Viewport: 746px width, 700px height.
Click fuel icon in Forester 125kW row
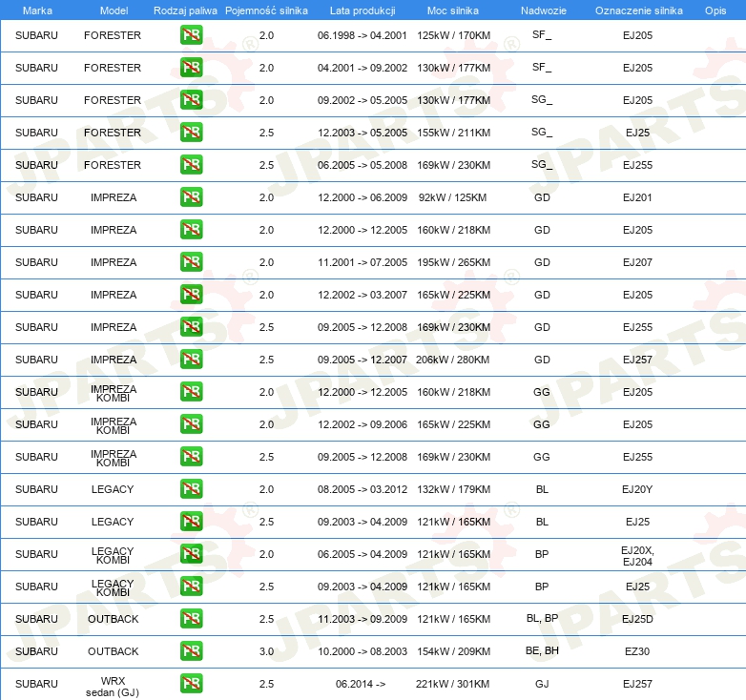pos(191,35)
